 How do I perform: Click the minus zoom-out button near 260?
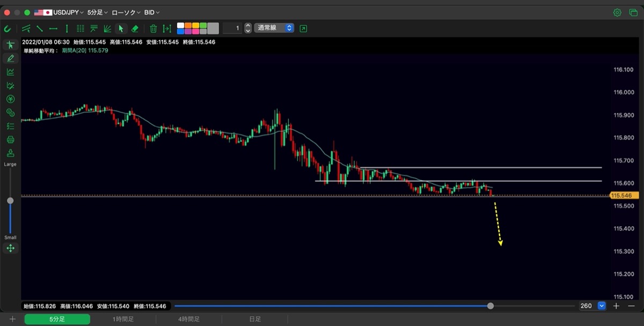tap(631, 306)
